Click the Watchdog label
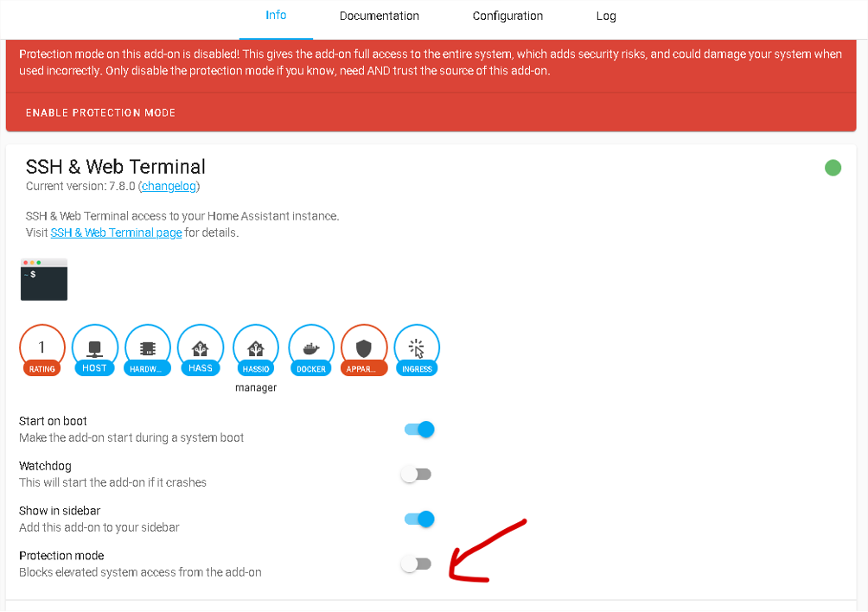This screenshot has height=612, width=868. tap(46, 467)
